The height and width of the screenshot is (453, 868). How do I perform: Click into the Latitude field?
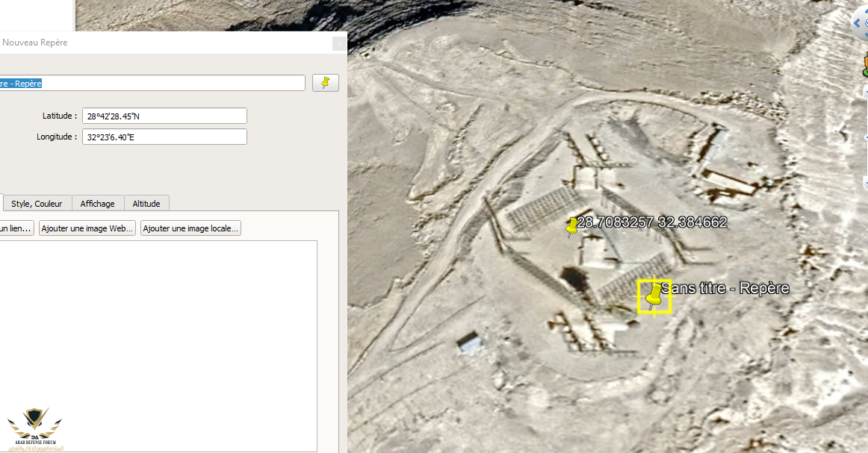click(x=164, y=116)
